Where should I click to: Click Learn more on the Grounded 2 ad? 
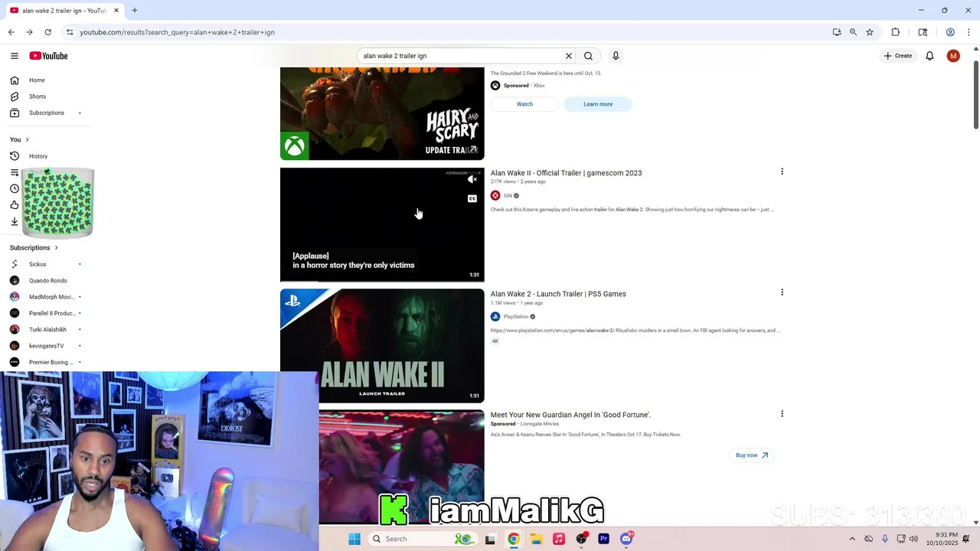(x=598, y=104)
